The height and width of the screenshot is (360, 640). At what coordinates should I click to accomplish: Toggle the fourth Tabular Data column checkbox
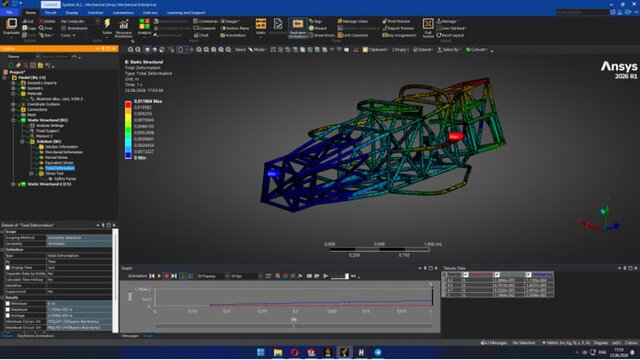[529, 275]
